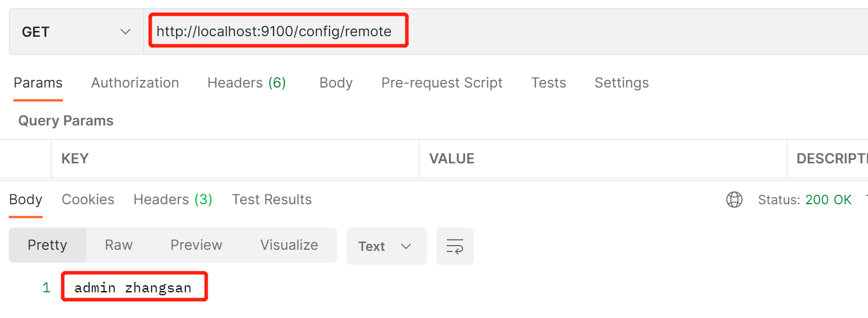This screenshot has width=868, height=318.
Task: Switch to the Tests tab
Action: click(548, 83)
